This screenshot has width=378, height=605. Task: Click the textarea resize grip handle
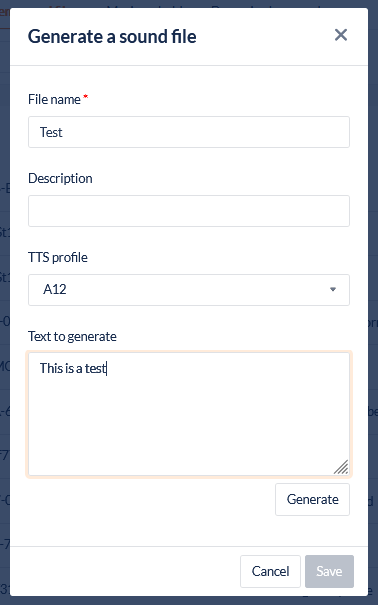click(341, 467)
